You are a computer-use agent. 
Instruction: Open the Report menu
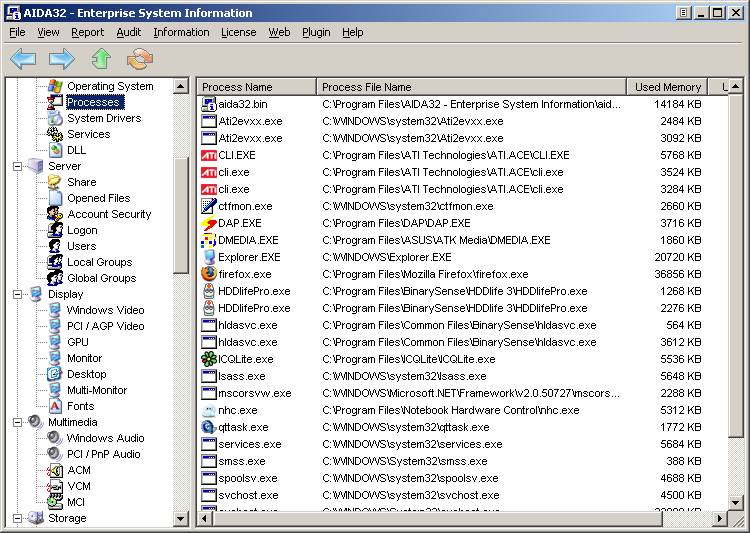tap(88, 32)
